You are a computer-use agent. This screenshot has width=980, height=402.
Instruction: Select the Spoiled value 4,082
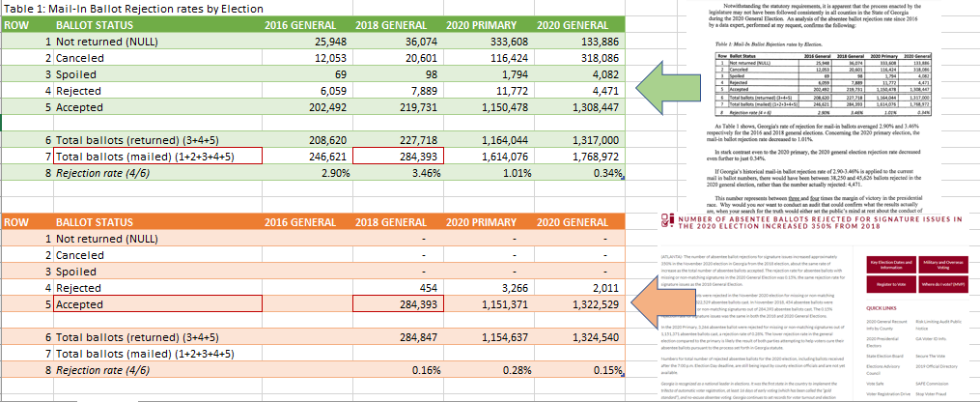click(x=579, y=74)
